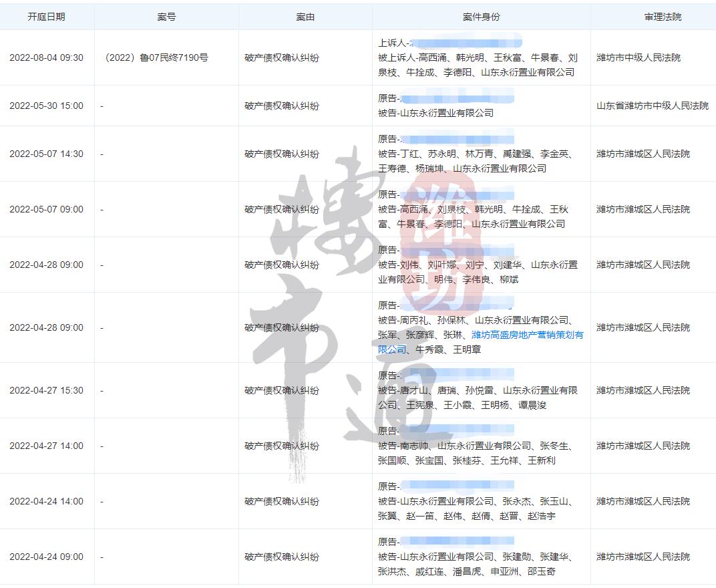The height and width of the screenshot is (588, 716).
Task: Click the defendant list starting with 被告-丁红
Action: click(x=475, y=161)
